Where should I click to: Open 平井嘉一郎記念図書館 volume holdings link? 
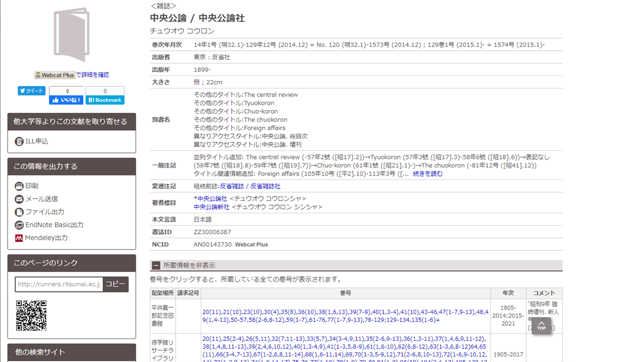(x=345, y=316)
